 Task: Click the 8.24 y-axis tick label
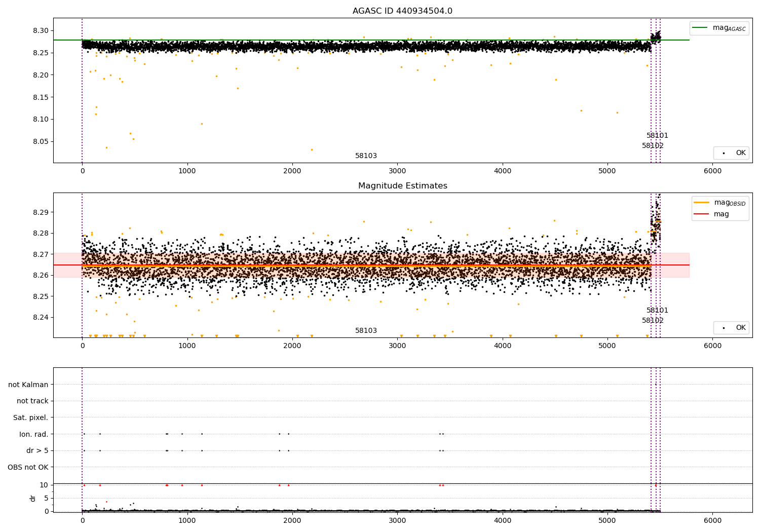41,318
